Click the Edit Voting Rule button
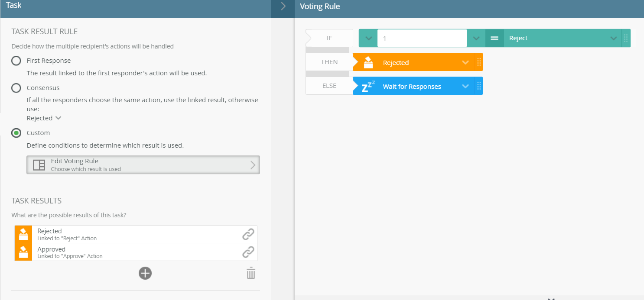Viewport: 644px width, 300px height. pyautogui.click(x=143, y=165)
